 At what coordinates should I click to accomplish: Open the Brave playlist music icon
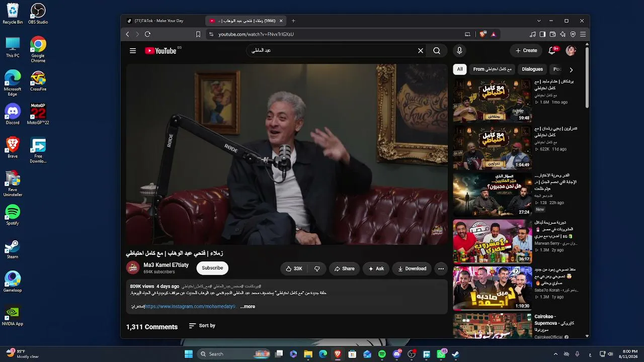[533, 34]
